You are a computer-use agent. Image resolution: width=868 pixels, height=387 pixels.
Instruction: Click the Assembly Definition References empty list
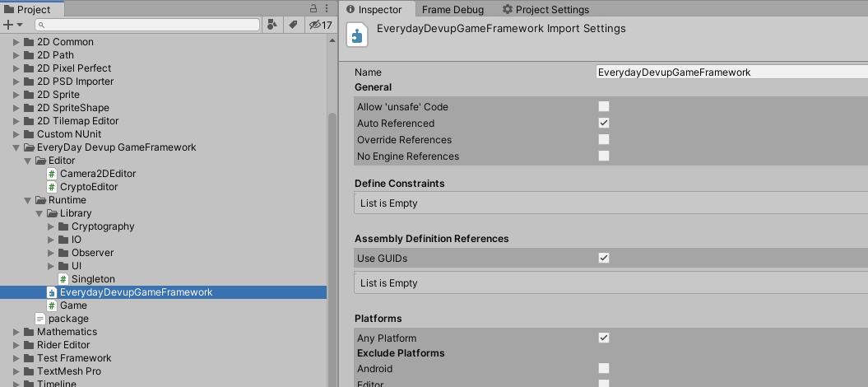tap(610, 283)
